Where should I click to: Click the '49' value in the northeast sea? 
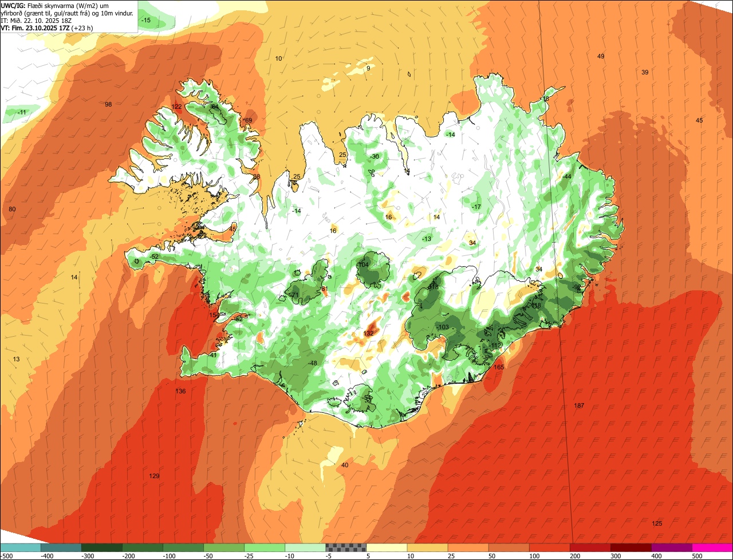601,56
